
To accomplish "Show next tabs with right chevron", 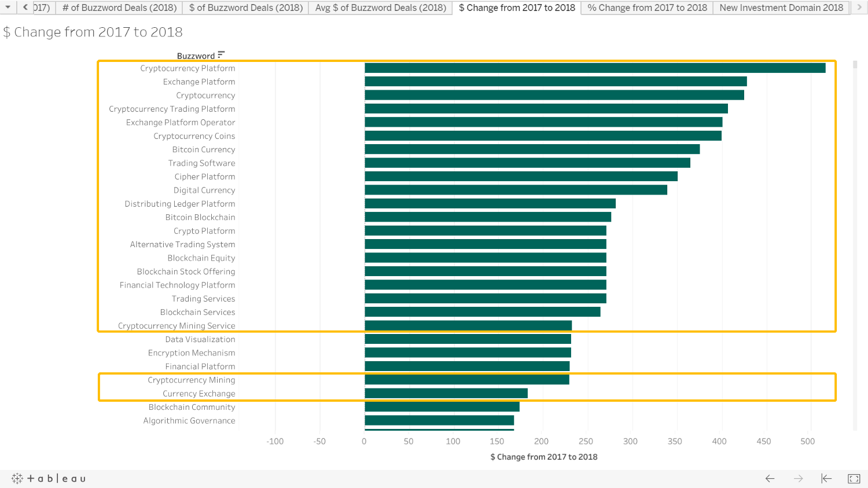I will pos(859,8).
